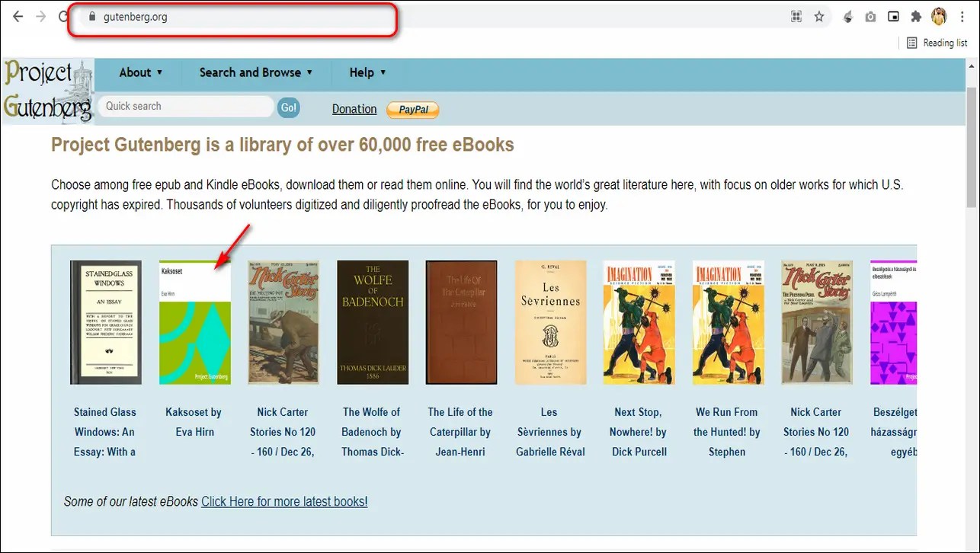Click the PayPal donate button
This screenshot has height=553, width=980.
(413, 110)
